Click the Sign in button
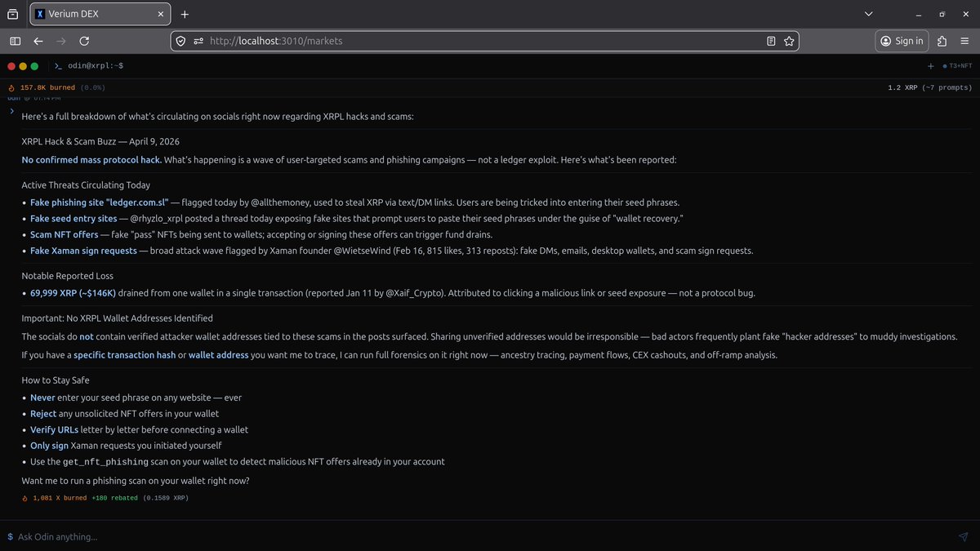This screenshot has height=551, width=980. [902, 41]
